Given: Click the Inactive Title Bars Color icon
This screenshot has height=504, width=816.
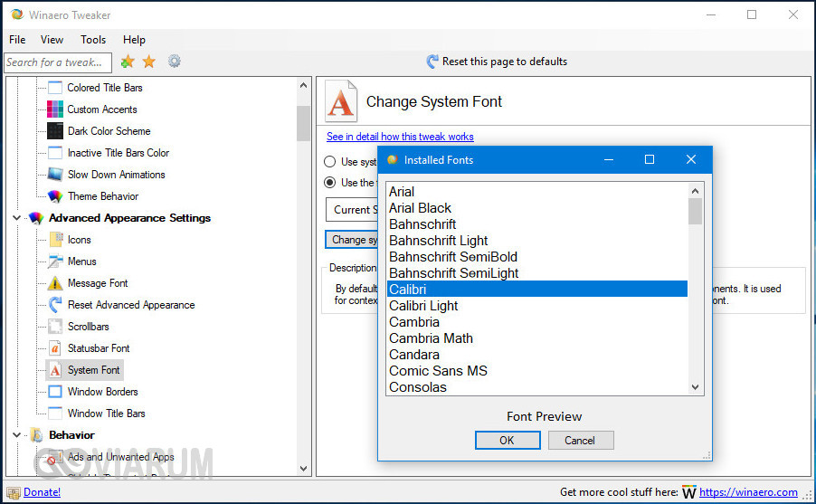Looking at the screenshot, I should coord(55,153).
